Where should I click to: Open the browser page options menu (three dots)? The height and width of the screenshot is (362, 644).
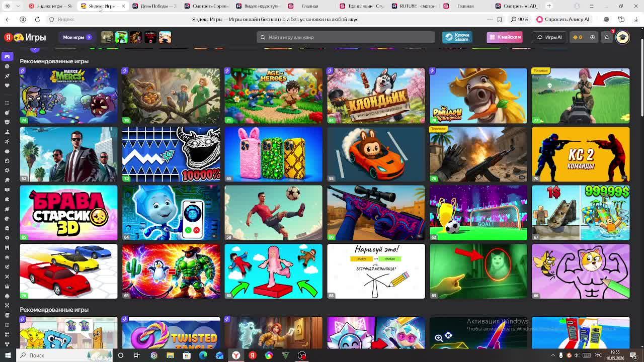pos(490,19)
